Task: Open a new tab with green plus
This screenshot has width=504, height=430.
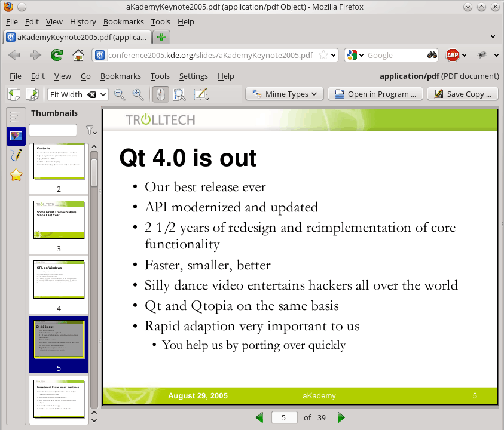Action: [161, 37]
